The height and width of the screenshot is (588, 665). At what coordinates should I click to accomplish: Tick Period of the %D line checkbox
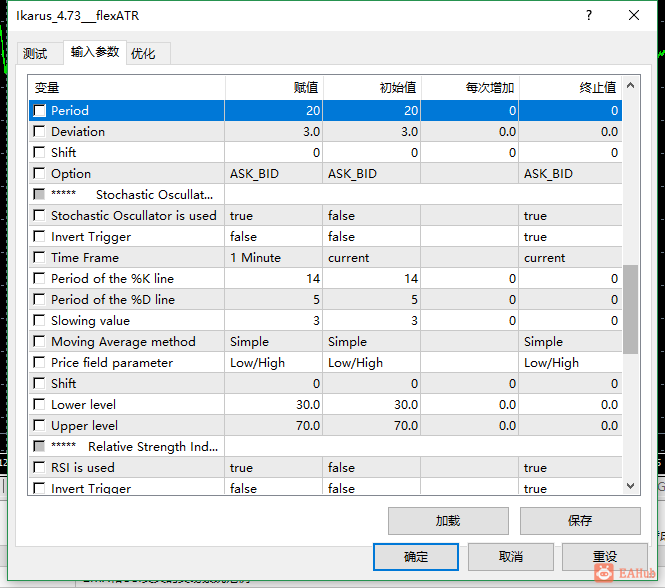click(x=39, y=300)
